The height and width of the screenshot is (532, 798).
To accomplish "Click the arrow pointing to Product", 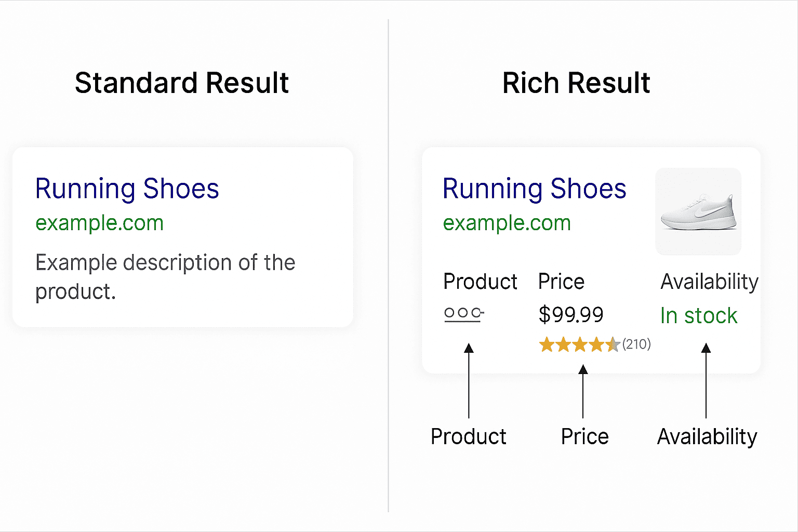I will 469,381.
